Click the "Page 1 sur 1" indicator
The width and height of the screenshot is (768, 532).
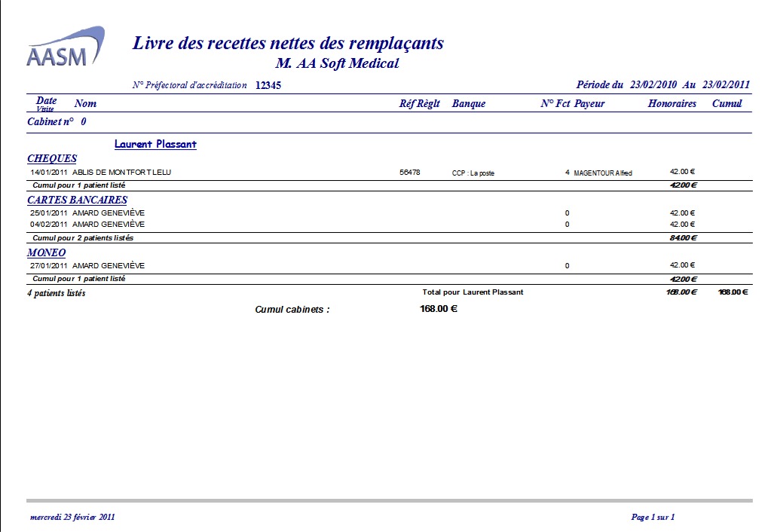point(653,517)
